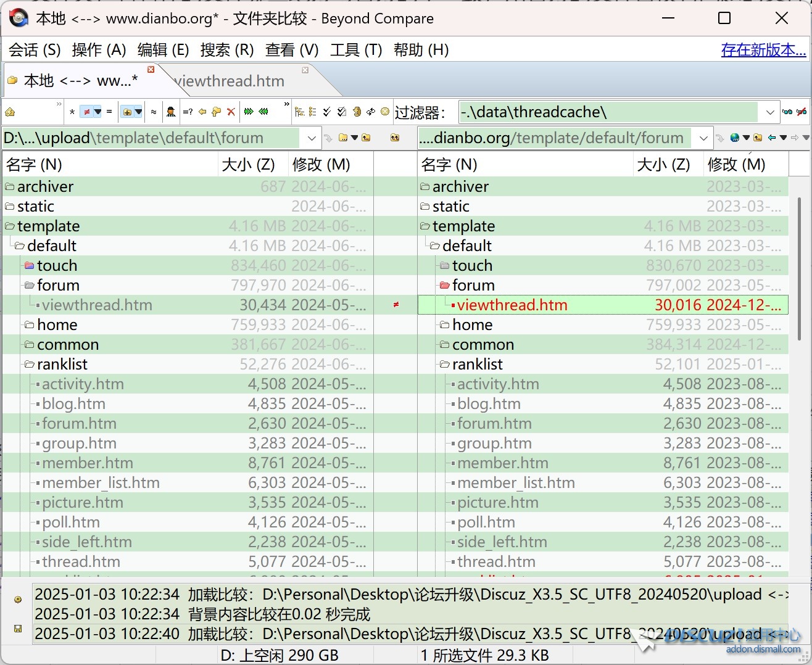Click the red not-equal marker beside viewthread.htm
Image resolution: width=812 pixels, height=665 pixels.
click(396, 305)
